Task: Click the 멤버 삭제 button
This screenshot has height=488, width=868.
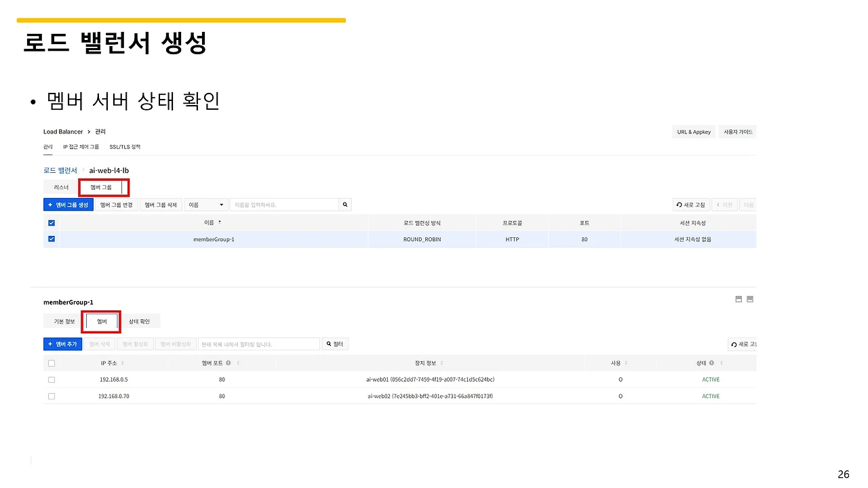Action: pos(100,344)
